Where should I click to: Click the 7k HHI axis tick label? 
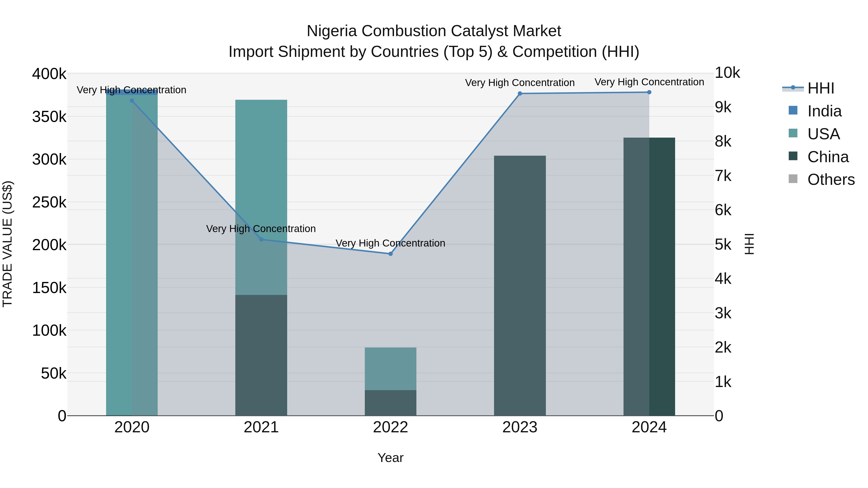[723, 176]
